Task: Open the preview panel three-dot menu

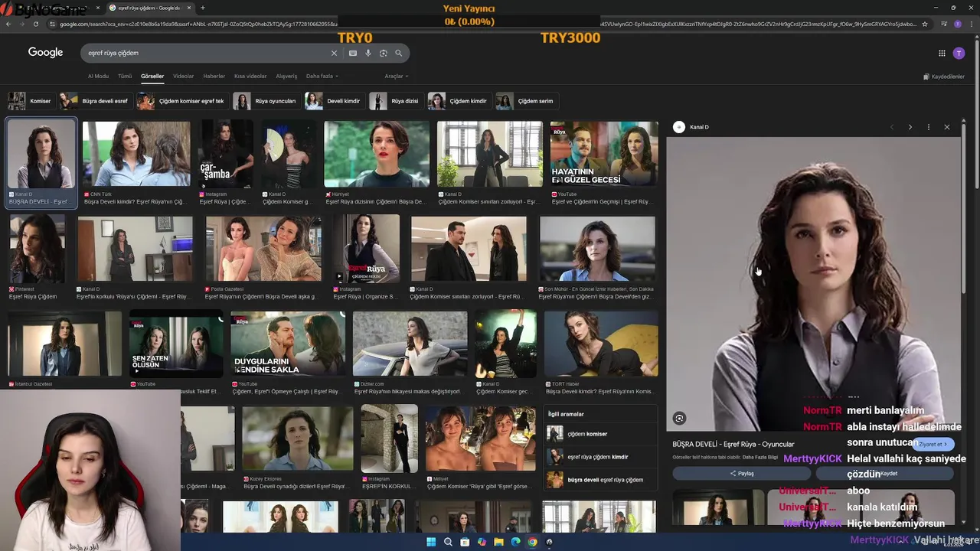Action: click(x=928, y=127)
